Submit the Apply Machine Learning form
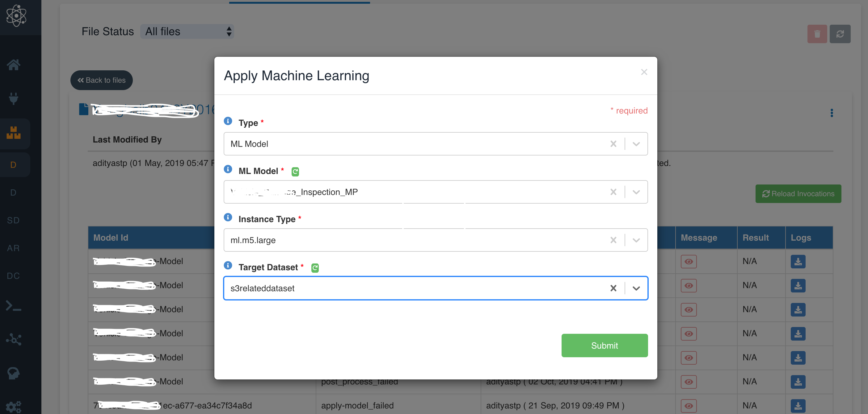 pos(604,345)
